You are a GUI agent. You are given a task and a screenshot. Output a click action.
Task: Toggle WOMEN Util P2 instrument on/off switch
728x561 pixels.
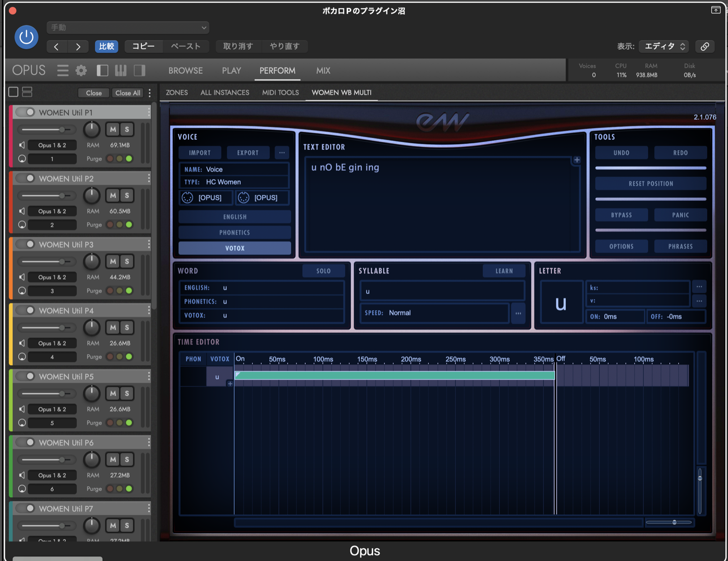pos(26,178)
